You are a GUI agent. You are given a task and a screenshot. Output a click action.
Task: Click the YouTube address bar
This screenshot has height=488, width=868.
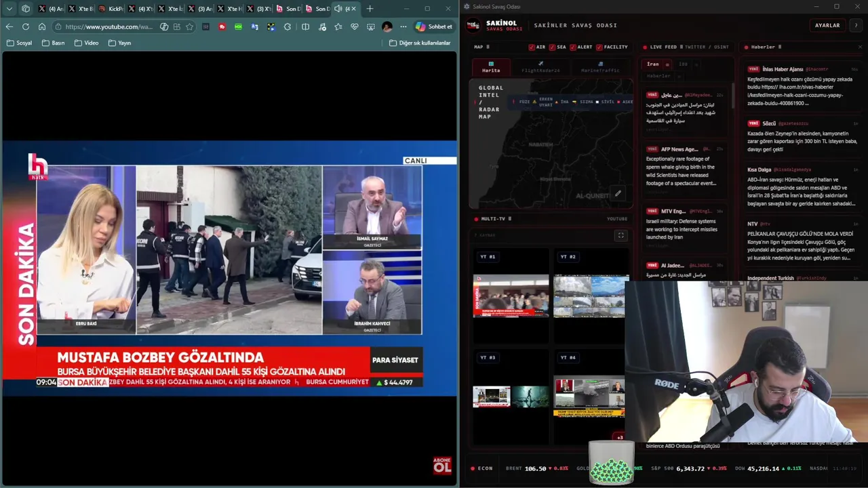coord(108,26)
